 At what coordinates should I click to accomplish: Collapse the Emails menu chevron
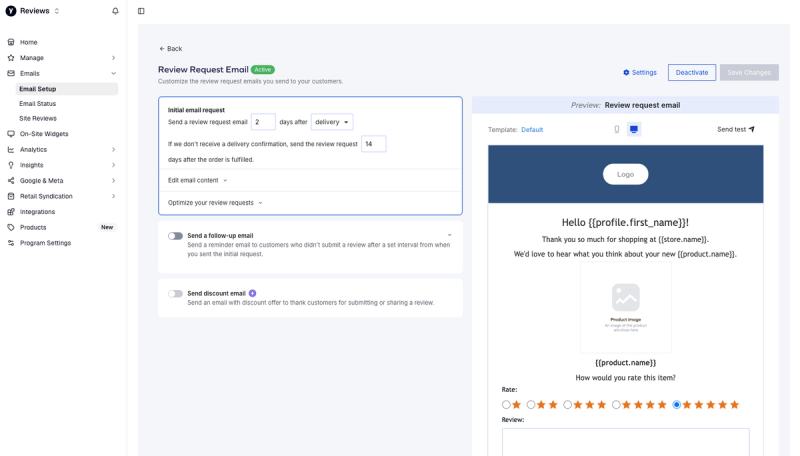113,73
